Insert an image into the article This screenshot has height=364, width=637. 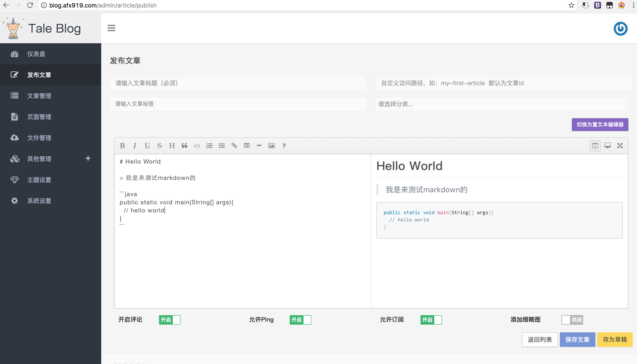[272, 146]
